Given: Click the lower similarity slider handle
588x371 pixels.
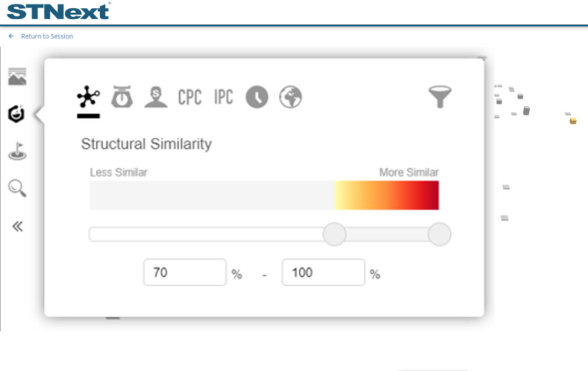Looking at the screenshot, I should [334, 234].
